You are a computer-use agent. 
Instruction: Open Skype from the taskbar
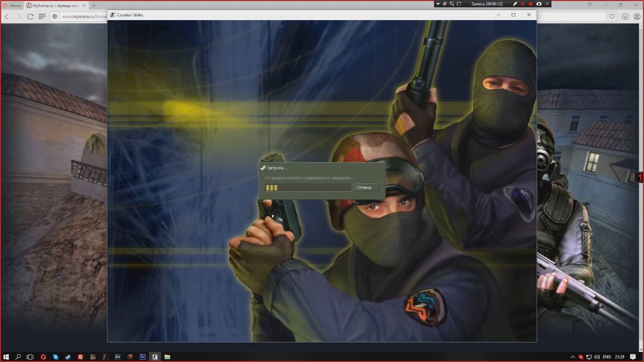56,357
